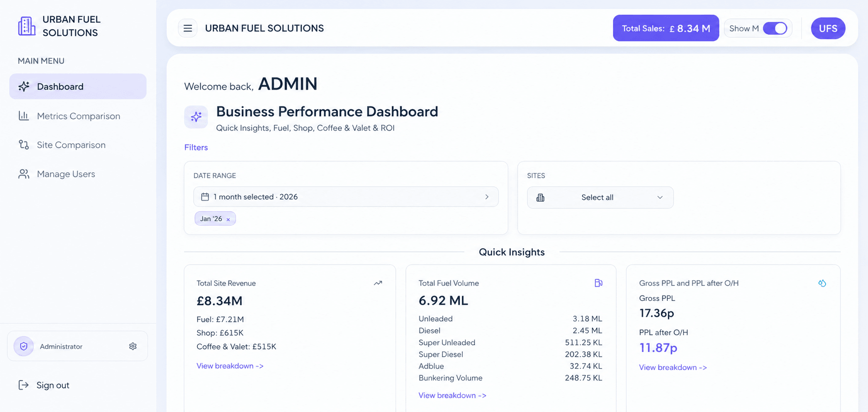This screenshot has height=412, width=868.
Task: Click the 17.36p Gross PPL value
Action: [x=657, y=313]
